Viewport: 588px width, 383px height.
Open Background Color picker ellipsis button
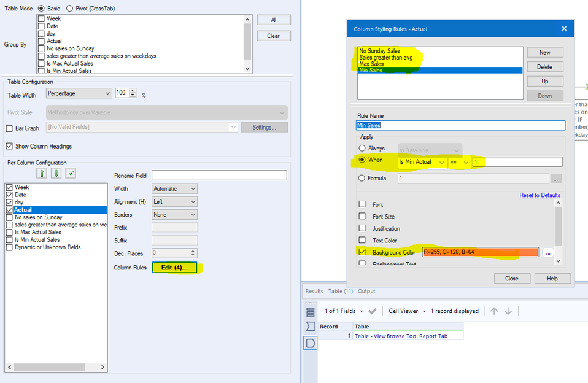pyautogui.click(x=548, y=252)
